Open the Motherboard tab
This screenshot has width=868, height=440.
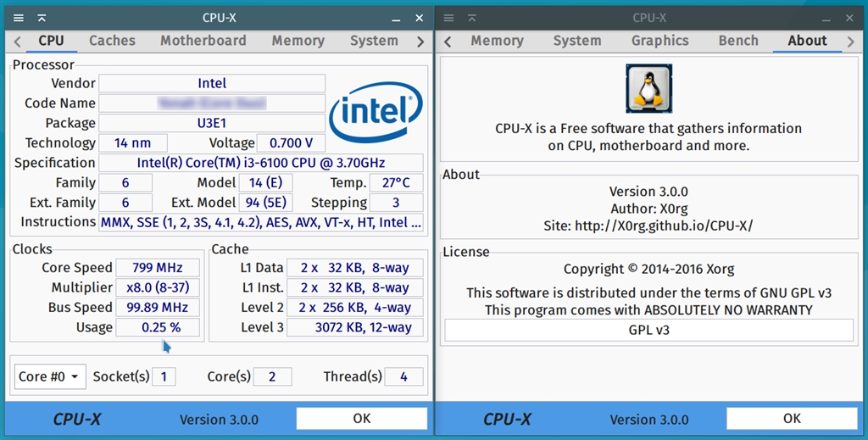coord(203,41)
